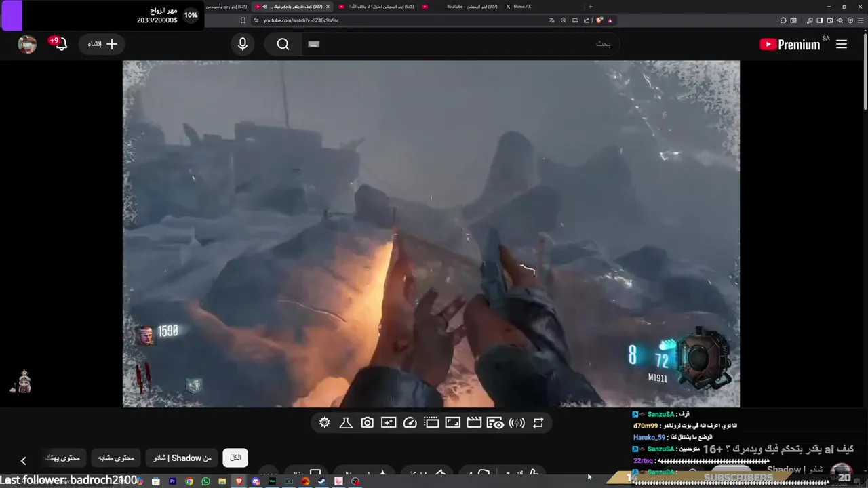Click the share icon in the address bar
868x488 pixels.
(587, 20)
